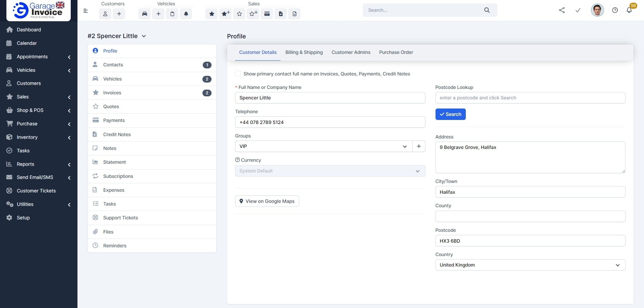Image resolution: width=644 pixels, height=308 pixels.
Task: Open the Country dropdown
Action: click(530, 265)
